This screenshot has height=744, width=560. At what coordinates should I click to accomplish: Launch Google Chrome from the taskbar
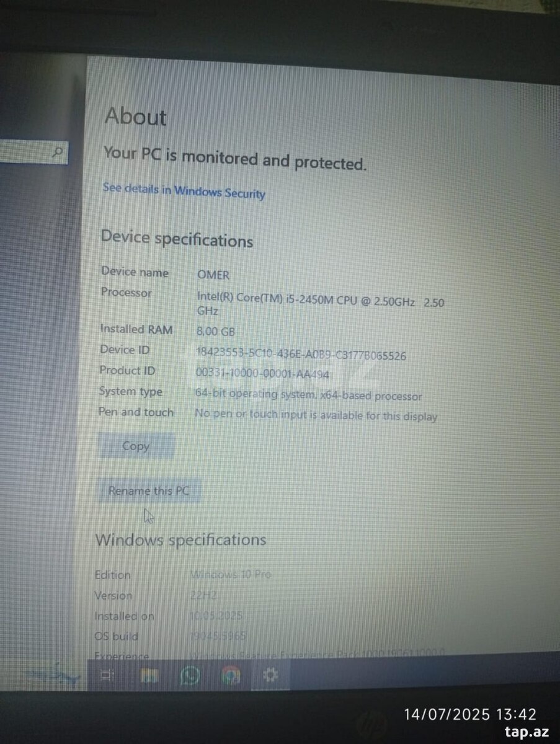(x=231, y=675)
